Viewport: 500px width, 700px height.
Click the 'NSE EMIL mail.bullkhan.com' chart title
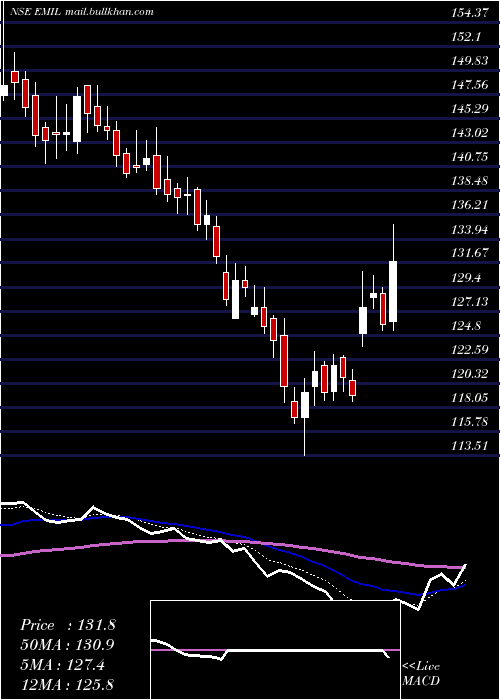82,12
